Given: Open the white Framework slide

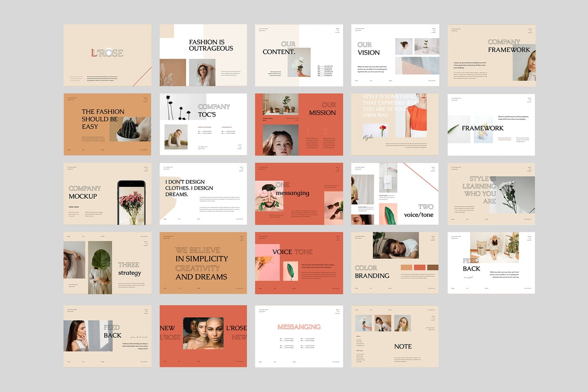Looking at the screenshot, I should click(491, 125).
